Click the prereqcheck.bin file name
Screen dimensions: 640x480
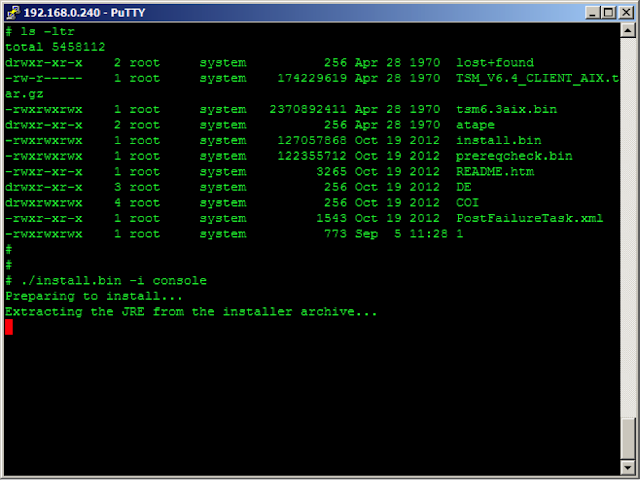pyautogui.click(x=514, y=156)
